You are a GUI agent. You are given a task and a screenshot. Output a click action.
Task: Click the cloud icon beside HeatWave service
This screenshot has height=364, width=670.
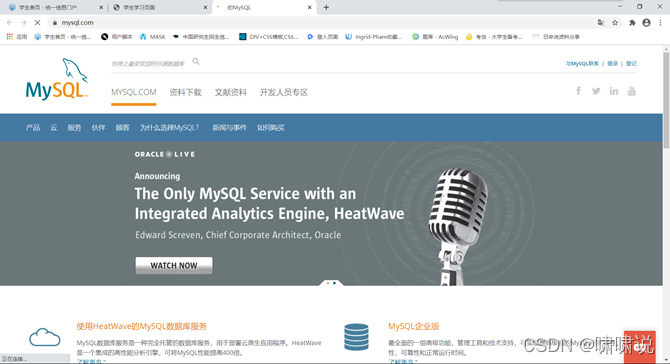point(44,337)
